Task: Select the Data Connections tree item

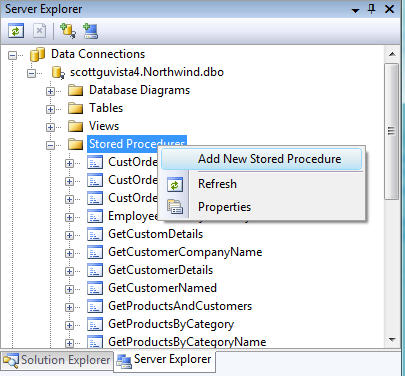Action: click(98, 54)
